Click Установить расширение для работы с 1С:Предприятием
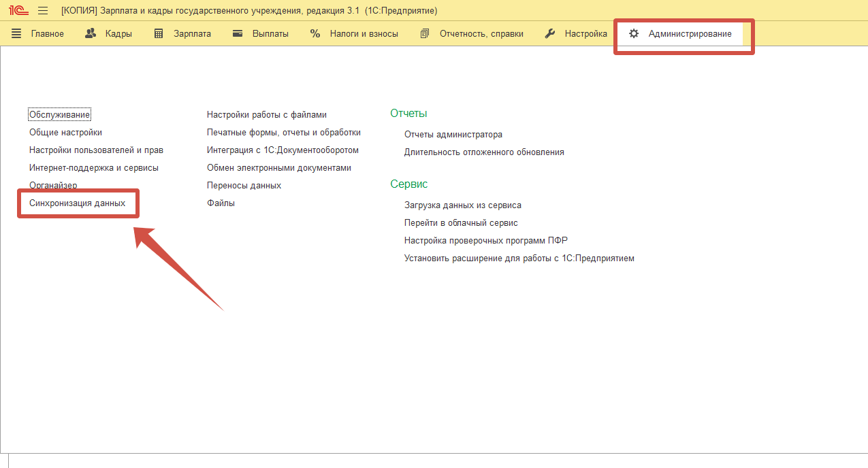The width and height of the screenshot is (868, 468). pyautogui.click(x=519, y=258)
